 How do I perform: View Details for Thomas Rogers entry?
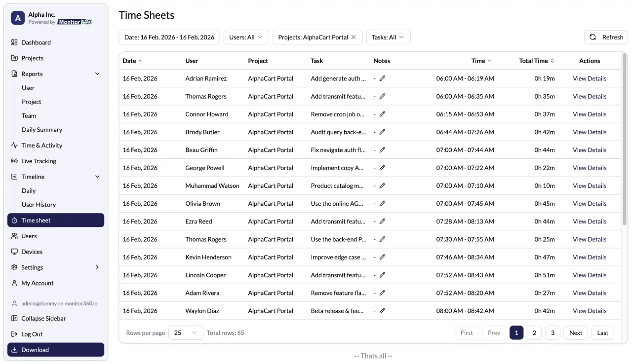[589, 96]
